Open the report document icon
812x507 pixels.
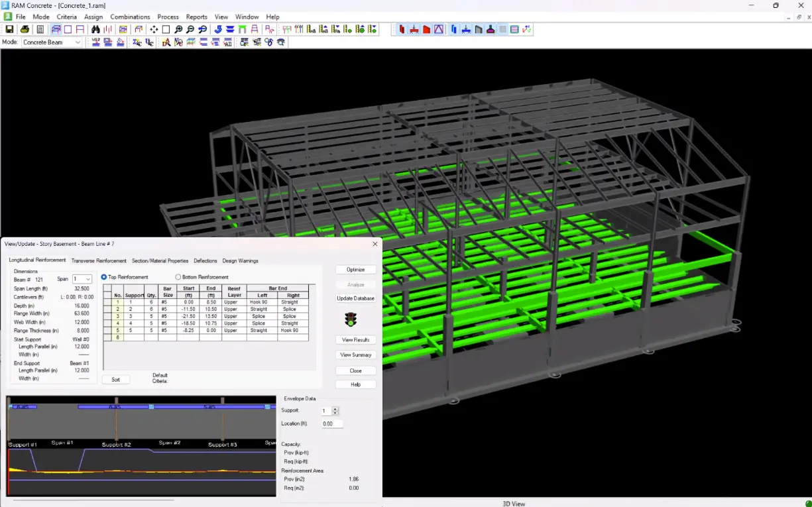pyautogui.click(x=40, y=29)
